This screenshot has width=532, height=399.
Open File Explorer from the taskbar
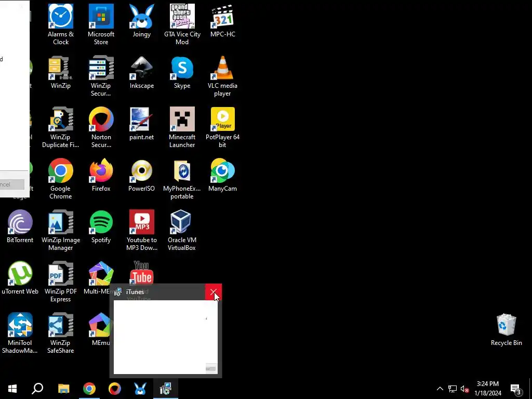click(63, 389)
